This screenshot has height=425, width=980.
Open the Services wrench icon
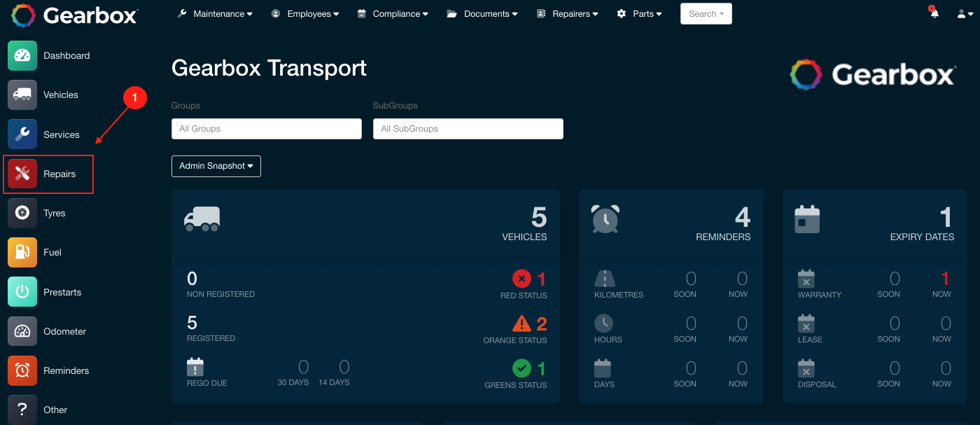(x=22, y=134)
